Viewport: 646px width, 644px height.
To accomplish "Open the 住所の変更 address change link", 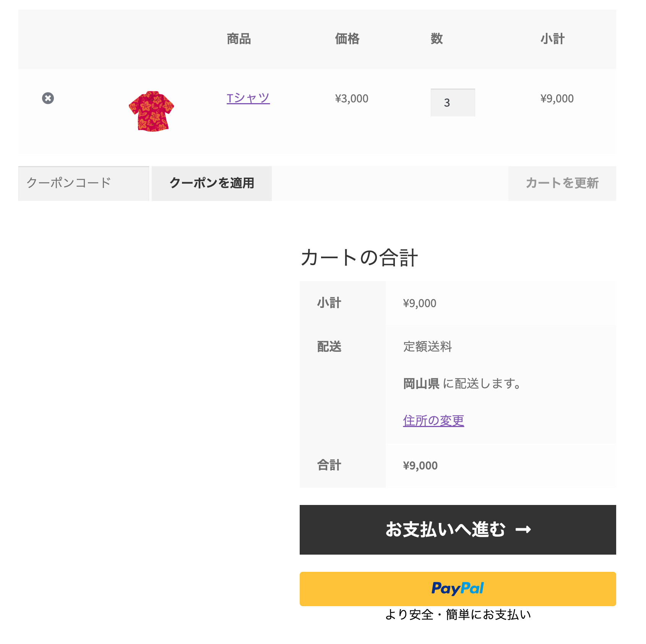I will pos(433,421).
